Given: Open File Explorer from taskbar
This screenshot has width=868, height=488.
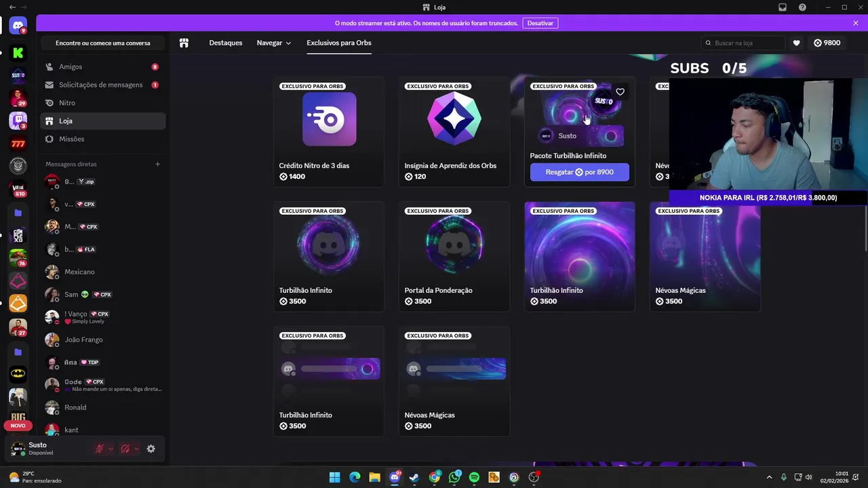Looking at the screenshot, I should click(x=374, y=477).
